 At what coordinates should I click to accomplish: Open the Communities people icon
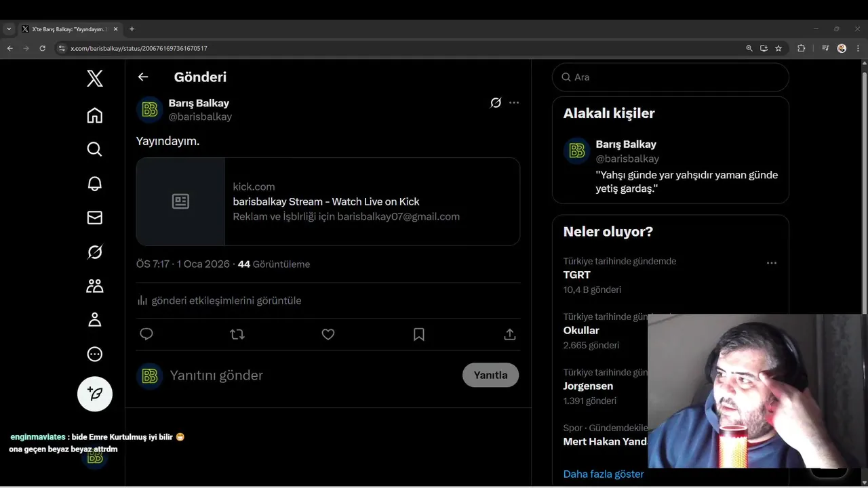coord(95,286)
